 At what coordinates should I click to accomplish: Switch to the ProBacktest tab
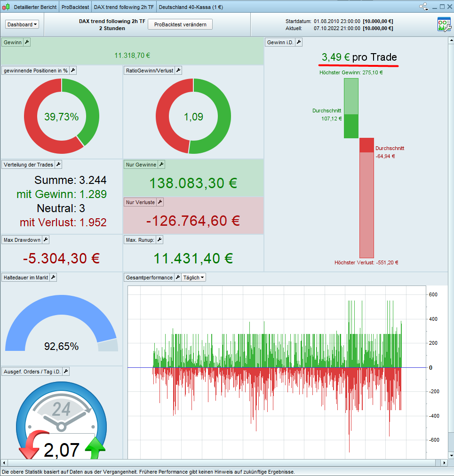point(75,7)
